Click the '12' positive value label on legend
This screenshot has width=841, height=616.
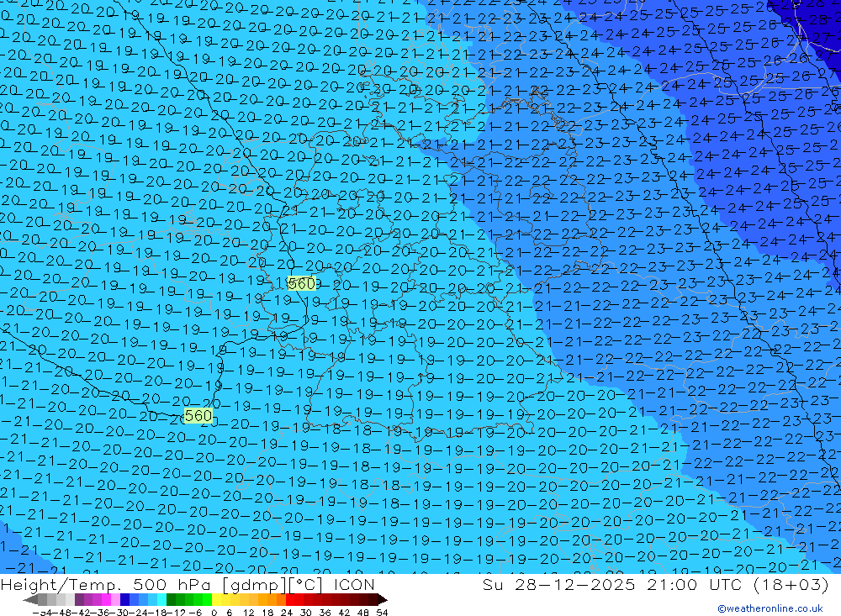click(248, 613)
